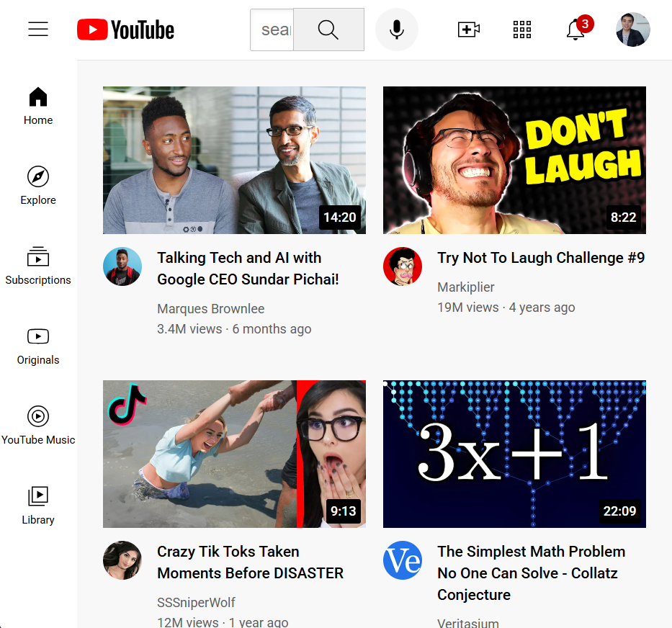Open Subscriptions in the sidebar
The width and height of the screenshot is (672, 628).
click(x=38, y=266)
